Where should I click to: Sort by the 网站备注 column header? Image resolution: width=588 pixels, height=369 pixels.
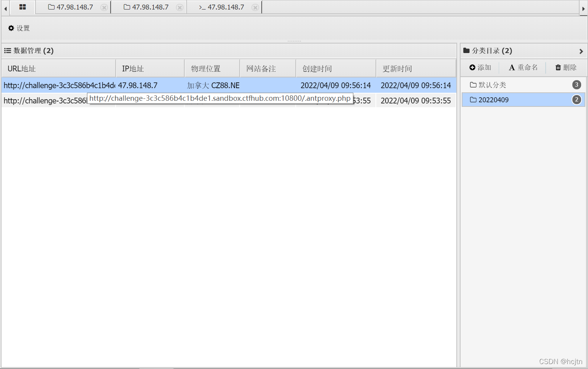click(268, 69)
